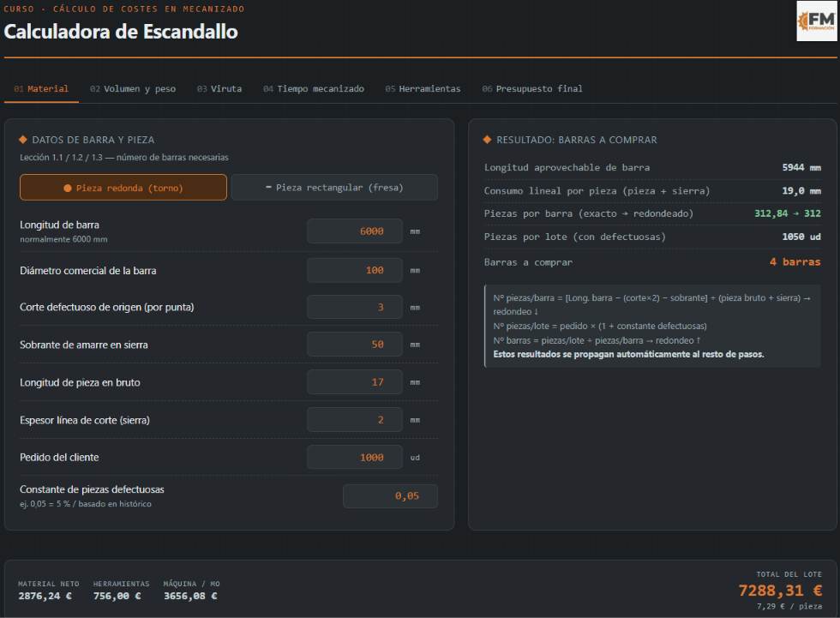Focus the Diámetro comercial de la barra field

[355, 271]
